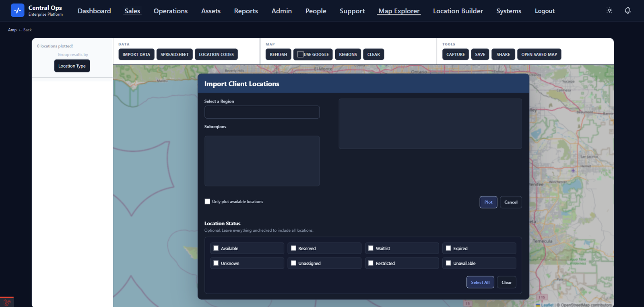
Task: Click the '0 locations plotted!' text
Action: click(x=55, y=46)
